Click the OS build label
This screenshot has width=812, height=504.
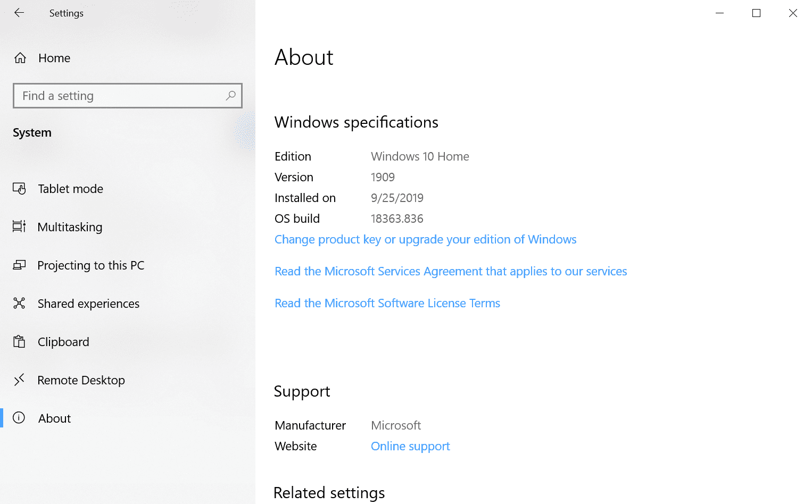pyautogui.click(x=297, y=219)
